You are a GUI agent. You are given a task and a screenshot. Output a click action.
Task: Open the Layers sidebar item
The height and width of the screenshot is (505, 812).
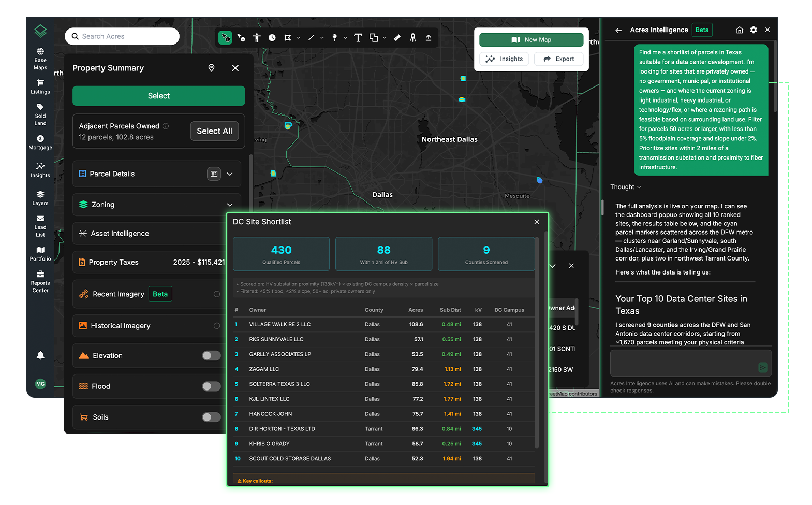coord(40,198)
